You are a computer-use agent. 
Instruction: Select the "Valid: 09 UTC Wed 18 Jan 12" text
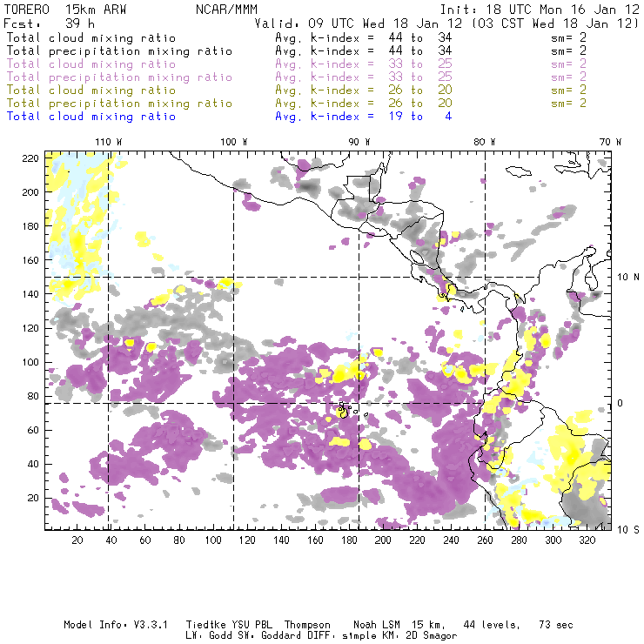[x=358, y=23]
